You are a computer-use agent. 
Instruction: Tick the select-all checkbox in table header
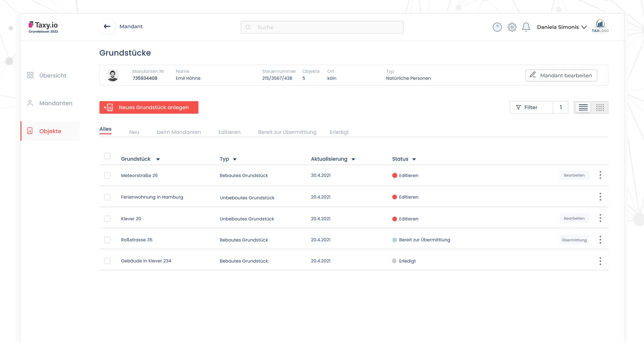point(107,156)
